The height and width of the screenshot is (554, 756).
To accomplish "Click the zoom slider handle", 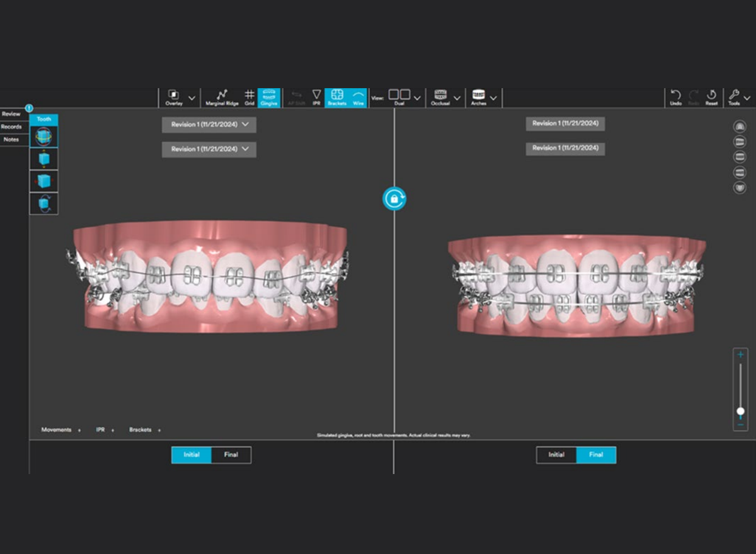I will pyautogui.click(x=740, y=411).
